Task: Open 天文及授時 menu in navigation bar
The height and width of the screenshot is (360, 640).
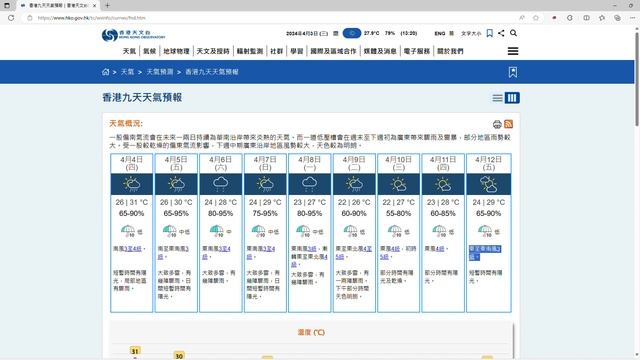Action: [213, 51]
